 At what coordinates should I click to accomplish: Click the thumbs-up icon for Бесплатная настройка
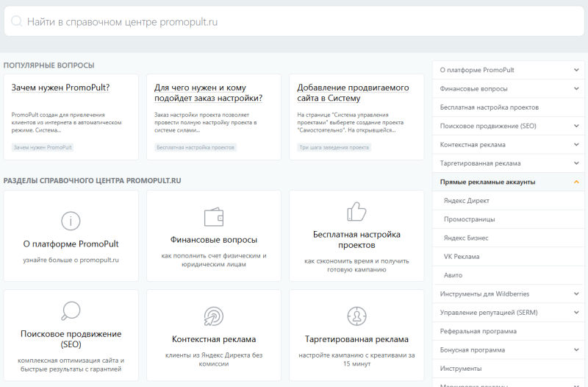[356, 212]
